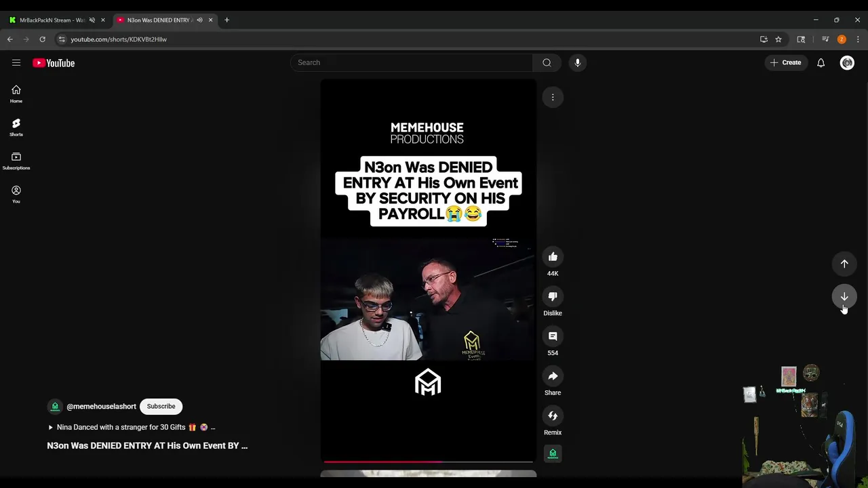Screen dimensions: 868x488
Task: Bookmark this page with the star
Action: pos(778,39)
